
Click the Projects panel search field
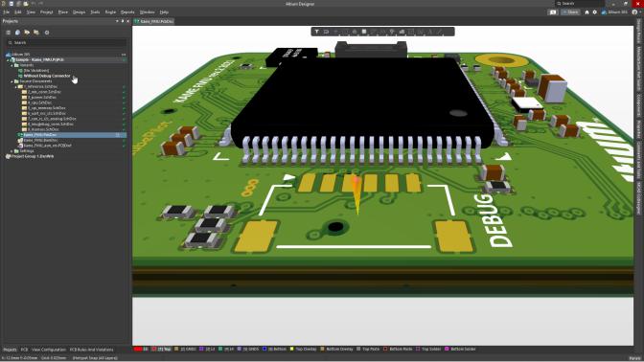pyautogui.click(x=66, y=43)
